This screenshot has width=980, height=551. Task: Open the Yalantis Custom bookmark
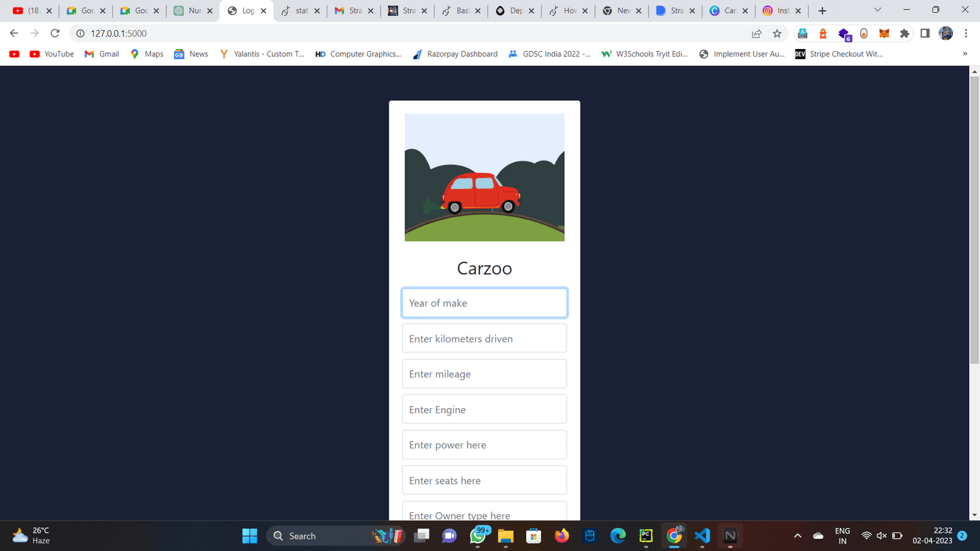click(262, 54)
